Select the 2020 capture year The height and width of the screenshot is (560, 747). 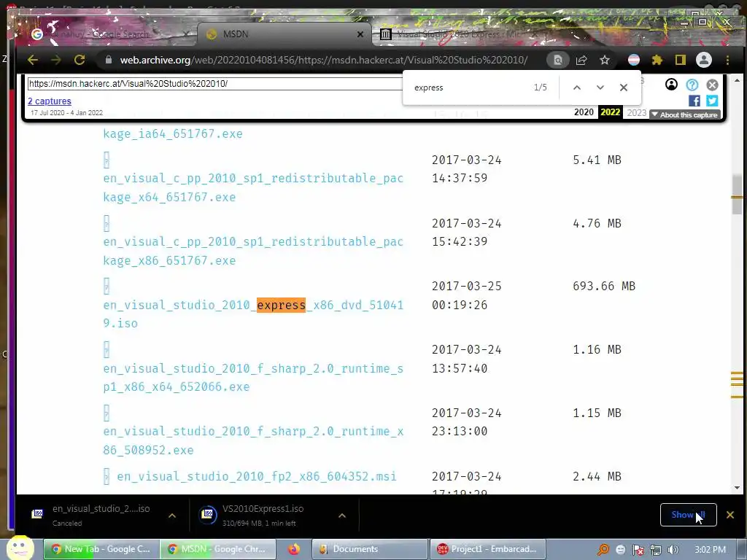click(x=584, y=112)
